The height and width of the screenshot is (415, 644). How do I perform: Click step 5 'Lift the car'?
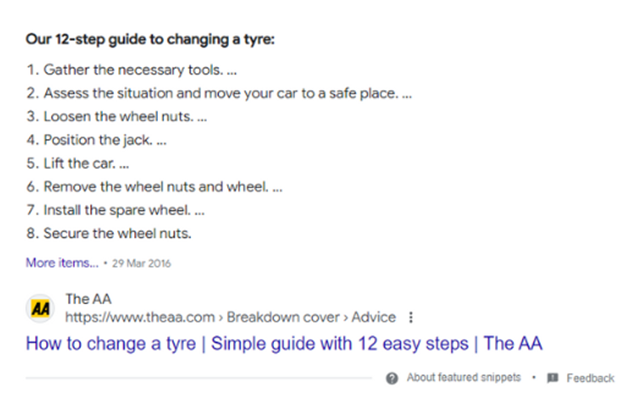click(78, 164)
